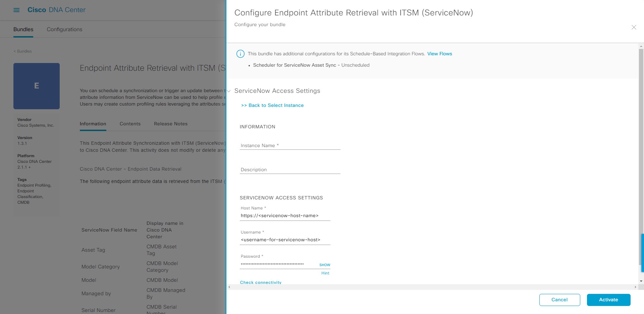Open the View Flows link
The image size is (644, 314).
point(439,54)
